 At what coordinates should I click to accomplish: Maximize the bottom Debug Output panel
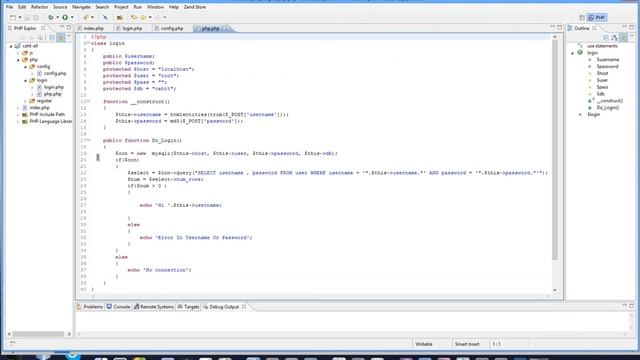[x=631, y=305]
